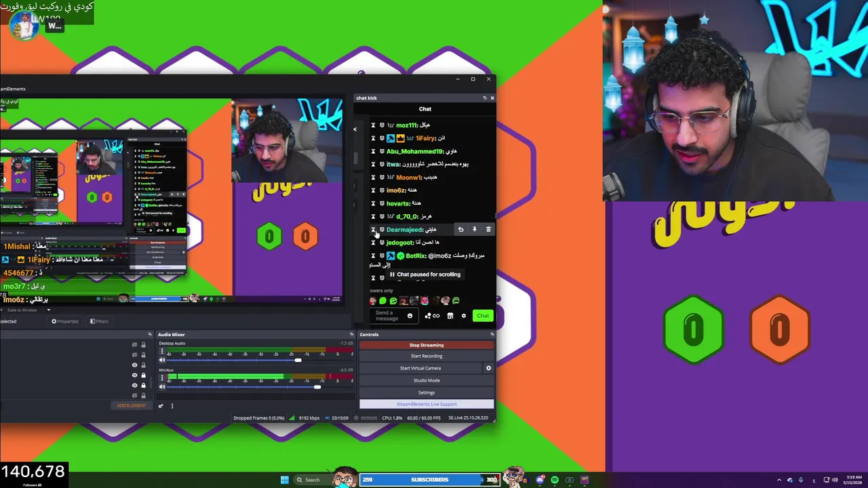Click timeout hourglass next to jedogoot
Image resolution: width=868 pixels, height=488 pixels.
pos(373,243)
